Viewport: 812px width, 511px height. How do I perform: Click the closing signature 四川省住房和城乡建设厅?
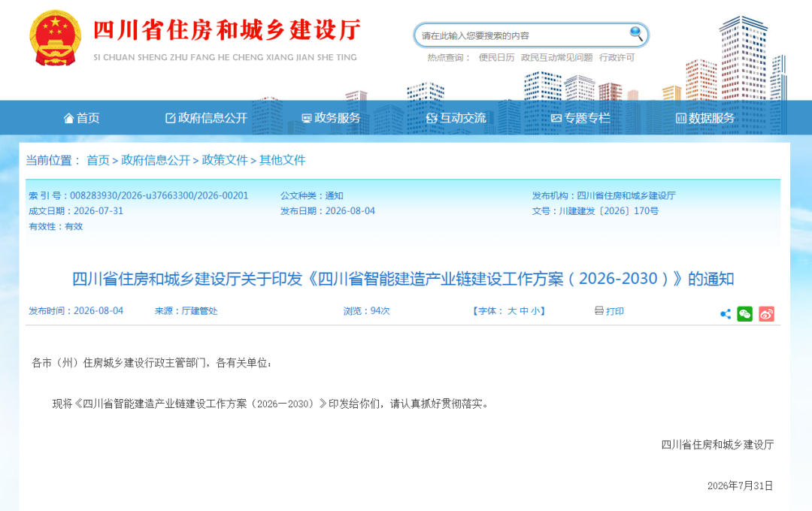coord(717,445)
